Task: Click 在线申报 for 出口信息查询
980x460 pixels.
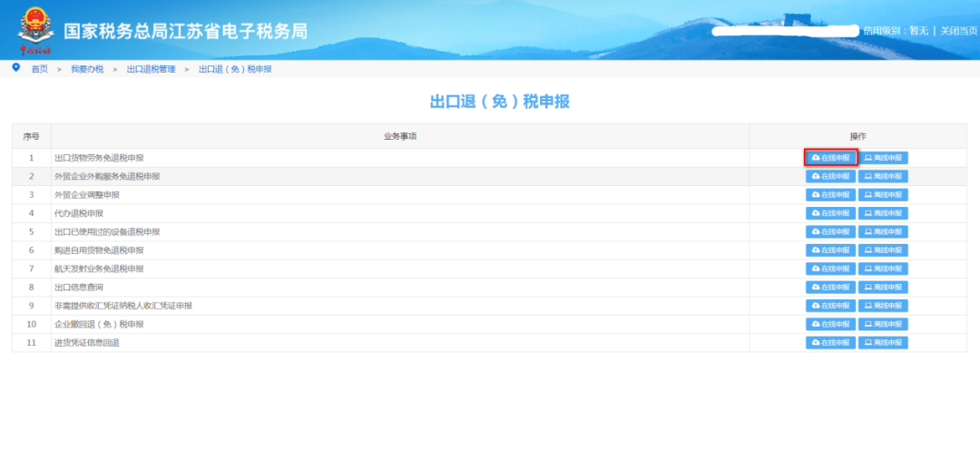Action: point(830,288)
